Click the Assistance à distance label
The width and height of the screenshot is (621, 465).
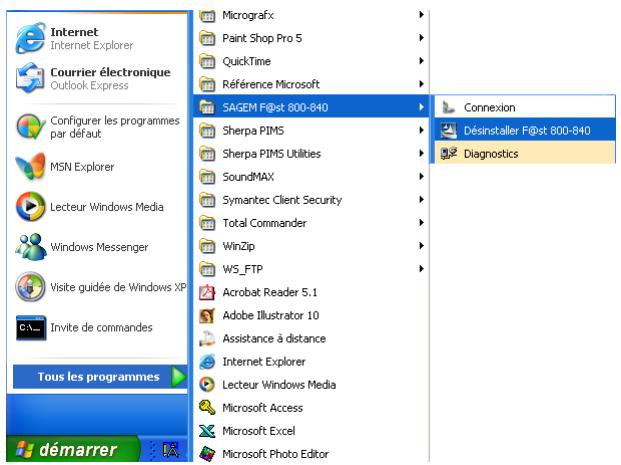274,339
